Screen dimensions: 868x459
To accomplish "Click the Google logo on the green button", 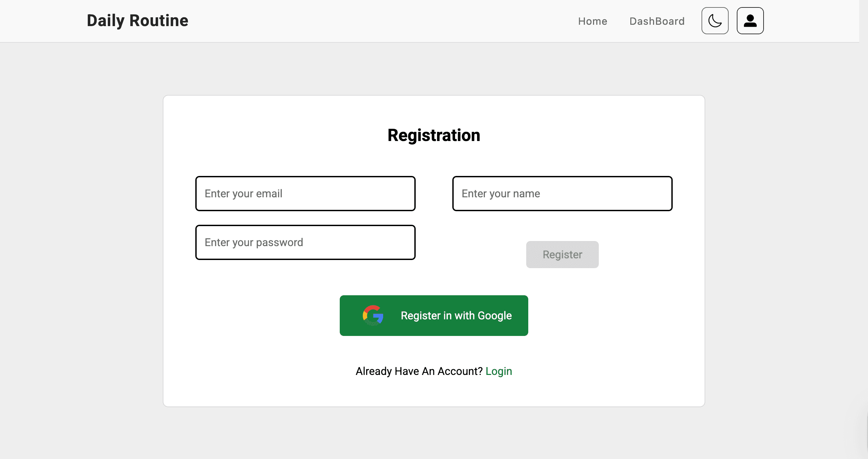I will tap(373, 315).
